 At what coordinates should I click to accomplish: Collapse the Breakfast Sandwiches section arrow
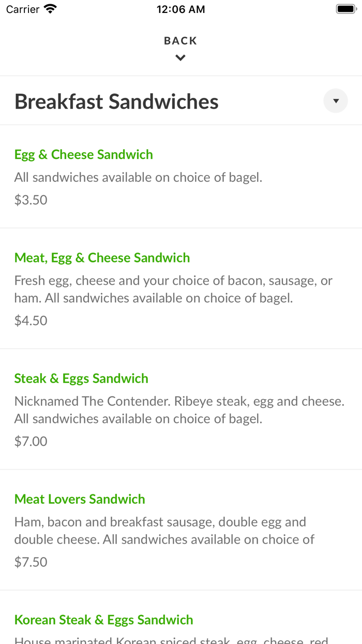click(335, 101)
